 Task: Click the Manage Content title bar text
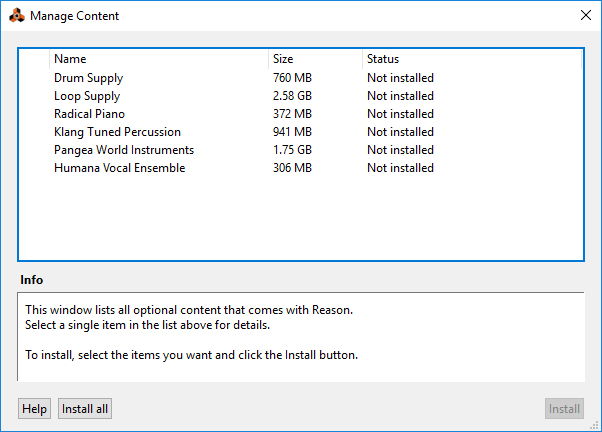click(73, 16)
